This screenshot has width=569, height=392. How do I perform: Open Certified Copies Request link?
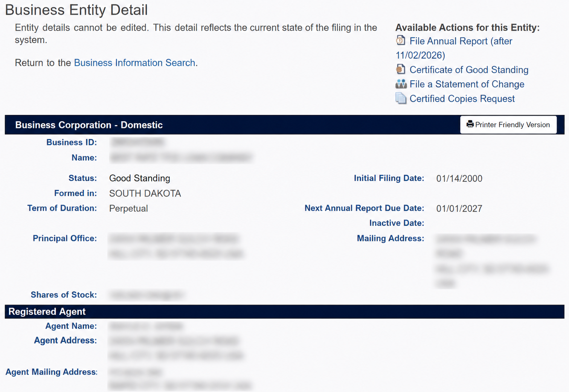pos(462,99)
